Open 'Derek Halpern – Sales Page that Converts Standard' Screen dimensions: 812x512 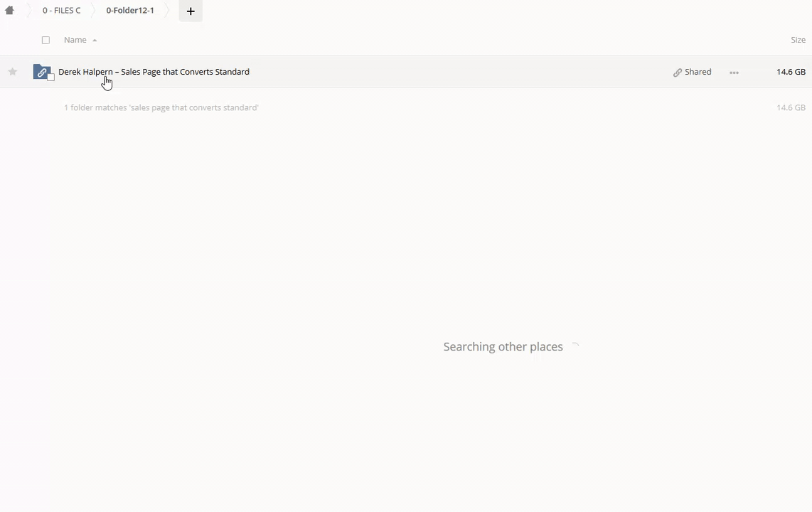pos(154,72)
